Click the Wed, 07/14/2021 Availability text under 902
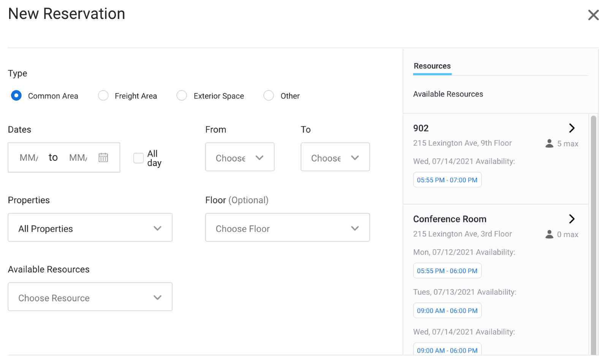Screen dimensions: 608x364 (464, 161)
